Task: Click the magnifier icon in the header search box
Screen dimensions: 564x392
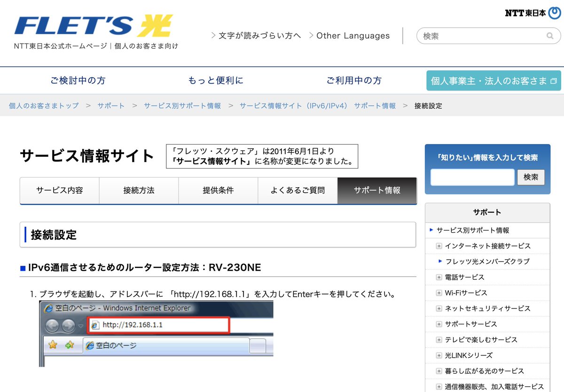Action: click(x=550, y=36)
